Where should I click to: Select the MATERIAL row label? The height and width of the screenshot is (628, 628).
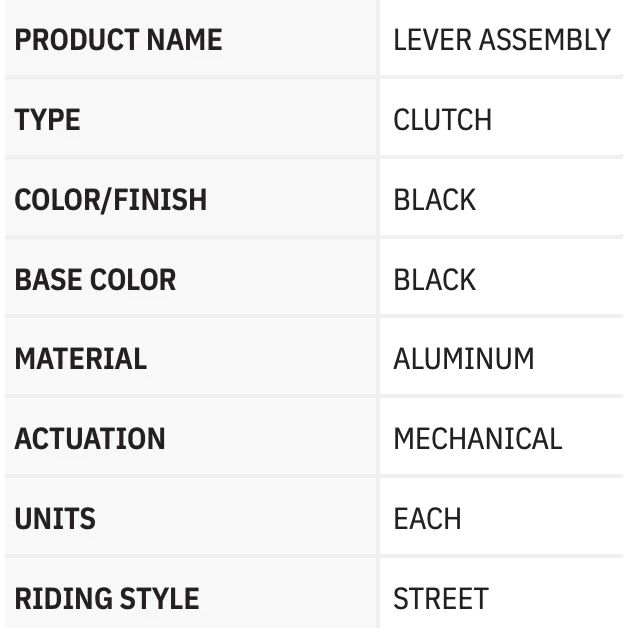[80, 359]
